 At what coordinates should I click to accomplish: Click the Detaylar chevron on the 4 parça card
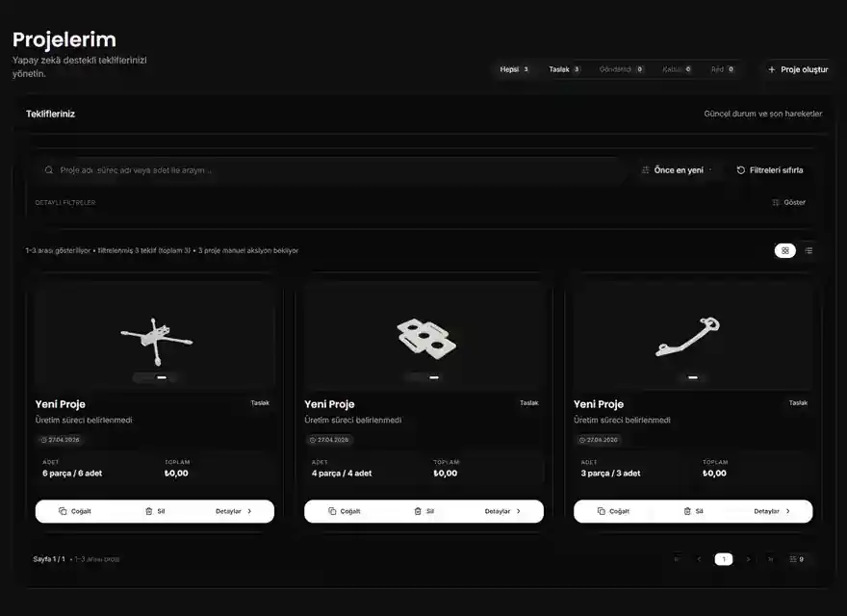pyautogui.click(x=519, y=511)
